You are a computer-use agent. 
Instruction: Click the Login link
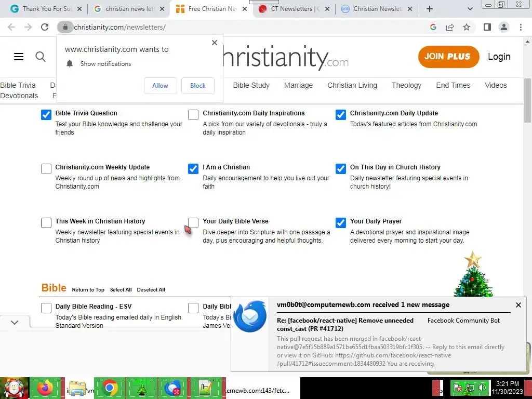[x=499, y=57]
